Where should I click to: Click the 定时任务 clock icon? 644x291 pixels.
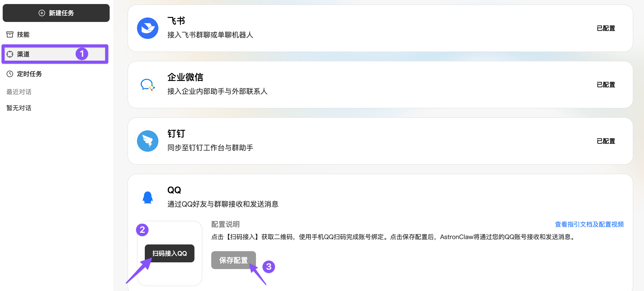click(10, 74)
